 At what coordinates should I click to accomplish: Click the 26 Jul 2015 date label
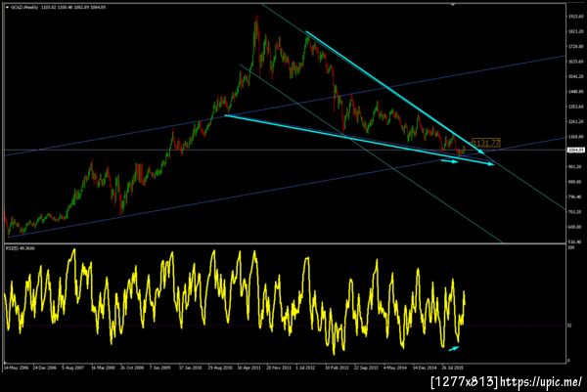(x=453, y=368)
